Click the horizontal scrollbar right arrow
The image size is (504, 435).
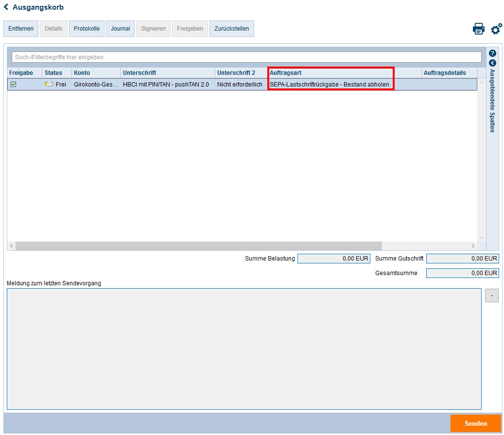pos(473,246)
